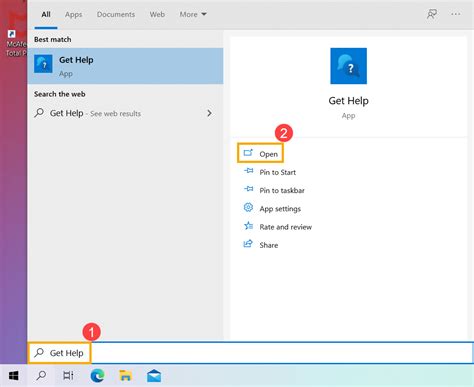Open the Windows Start button

14,376
